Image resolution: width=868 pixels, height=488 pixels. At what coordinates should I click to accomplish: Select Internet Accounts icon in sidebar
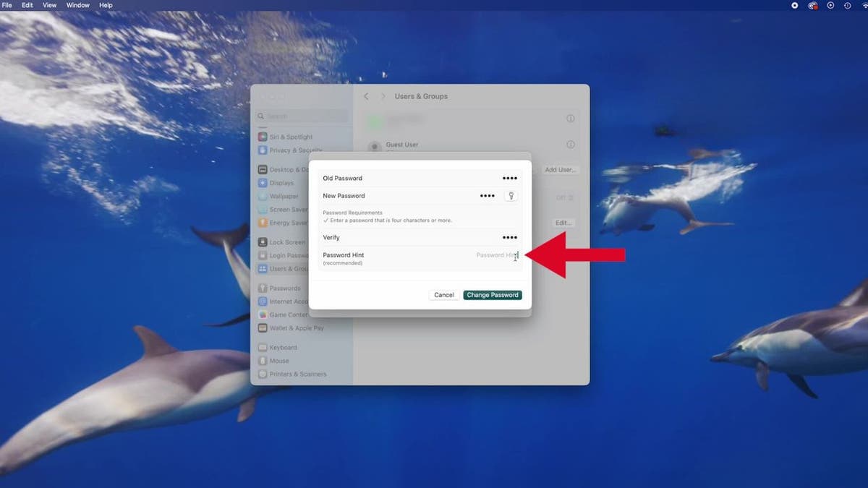point(263,301)
